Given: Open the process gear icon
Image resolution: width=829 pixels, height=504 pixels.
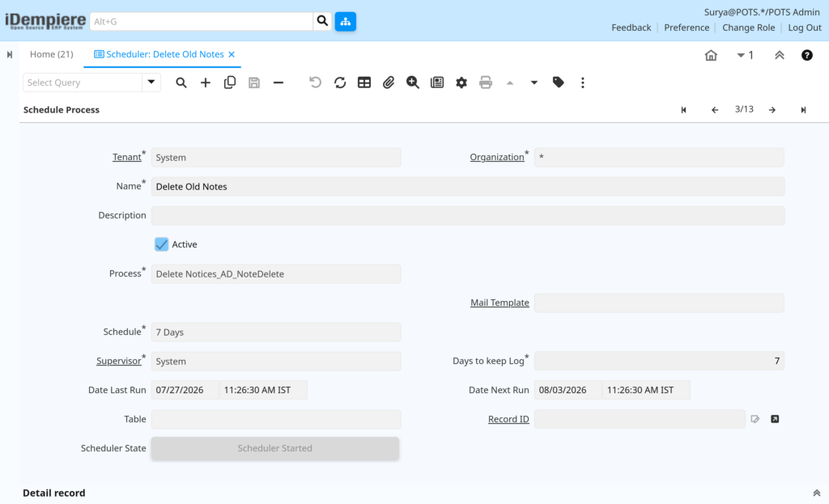Looking at the screenshot, I should point(461,83).
